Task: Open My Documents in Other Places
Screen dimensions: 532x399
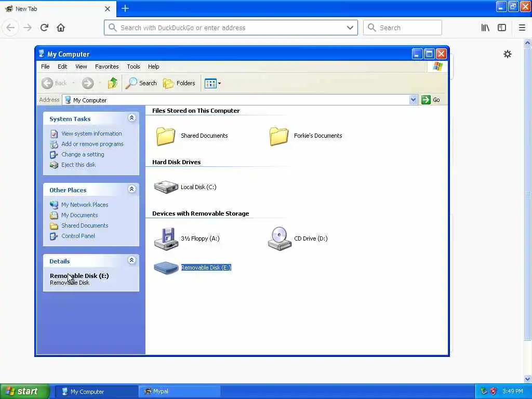Action: tap(79, 215)
